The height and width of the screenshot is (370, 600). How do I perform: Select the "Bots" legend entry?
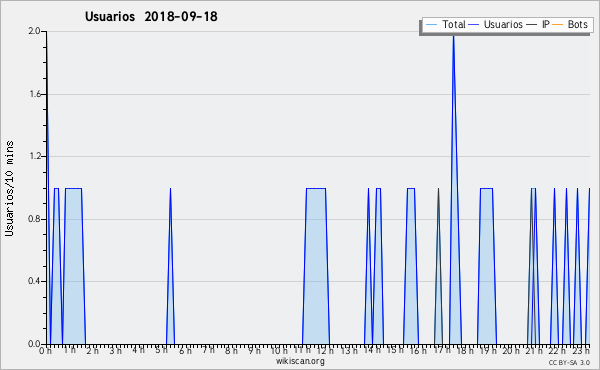coord(577,24)
